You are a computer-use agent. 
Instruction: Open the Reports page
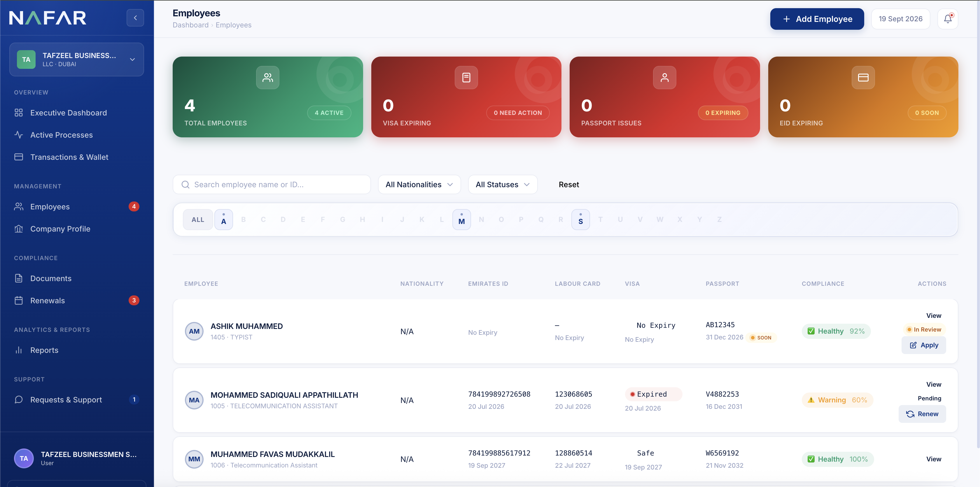(x=45, y=350)
